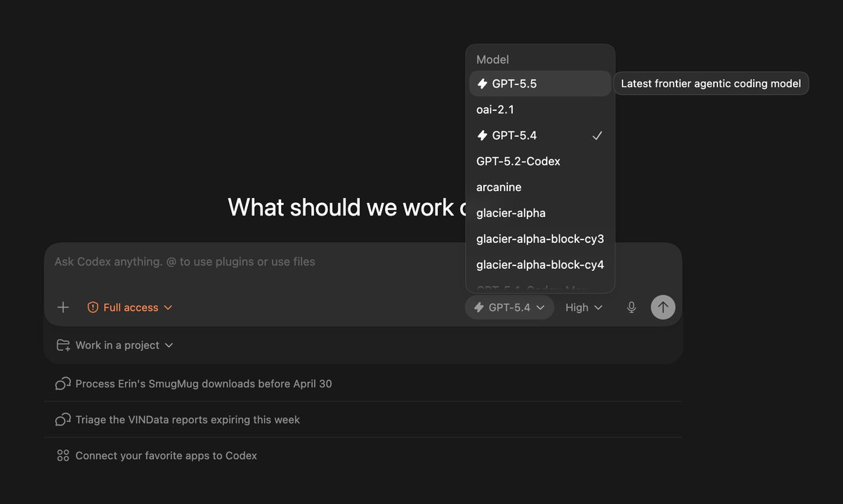Click the microphone dictation icon
Image resolution: width=843 pixels, height=504 pixels.
point(632,307)
